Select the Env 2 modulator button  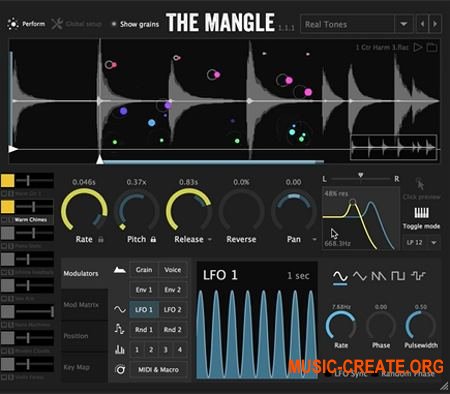tap(173, 290)
